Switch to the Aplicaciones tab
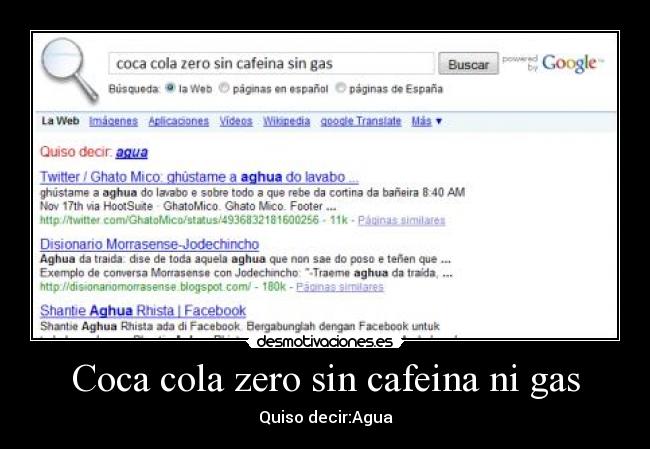The width and height of the screenshot is (650, 449). click(179, 121)
